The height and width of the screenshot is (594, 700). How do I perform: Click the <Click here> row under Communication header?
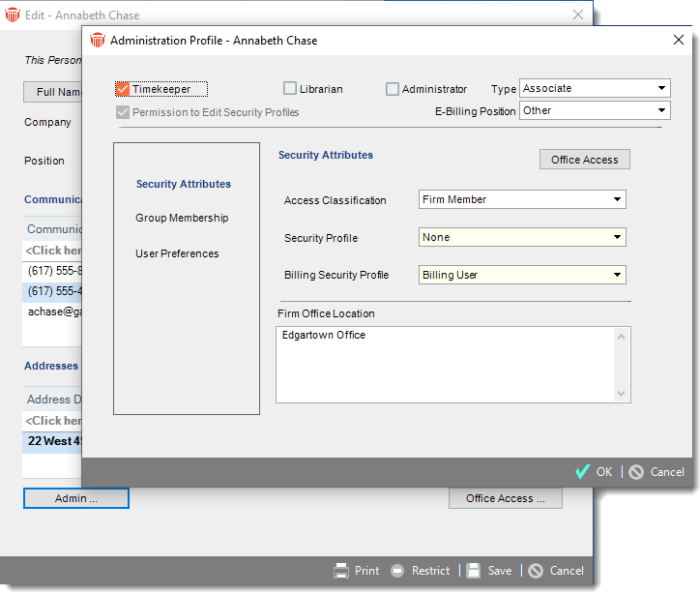[x=52, y=251]
